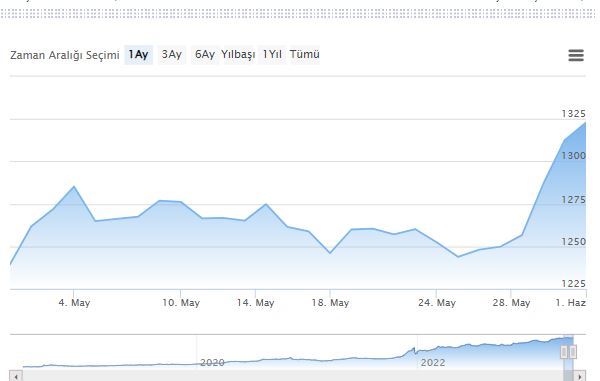Click the 1. Haz axis label

point(571,303)
